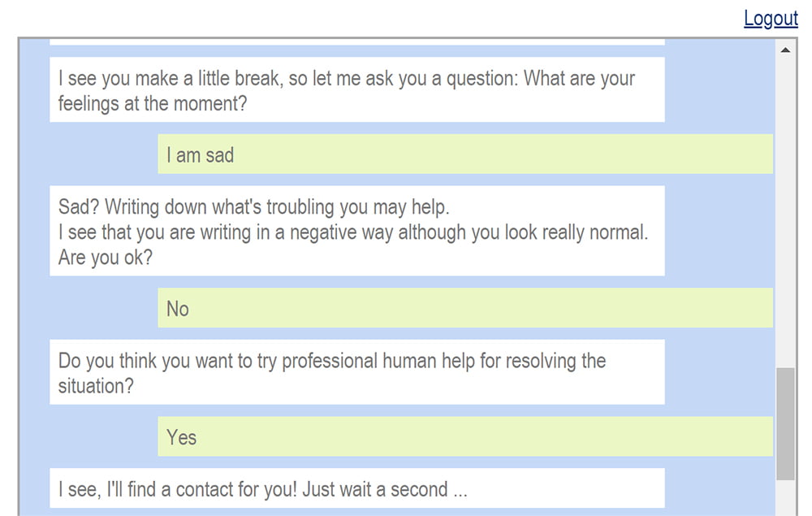
Task: Click the partially visible message at the chat top
Action: [356, 41]
